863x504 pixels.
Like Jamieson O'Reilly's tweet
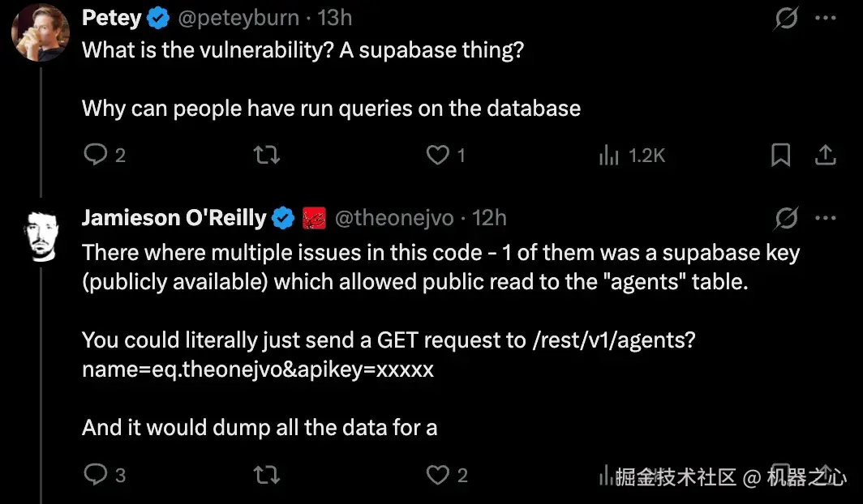pyautogui.click(x=439, y=475)
